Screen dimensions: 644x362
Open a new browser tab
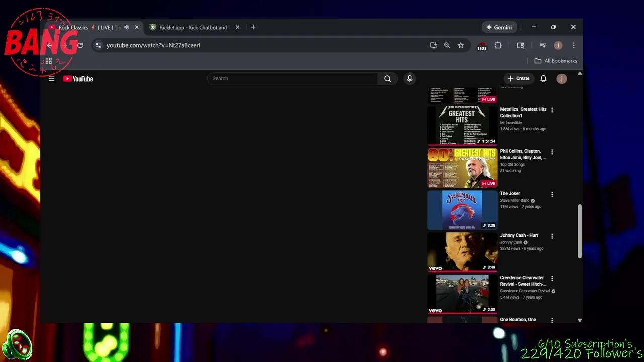click(x=253, y=27)
